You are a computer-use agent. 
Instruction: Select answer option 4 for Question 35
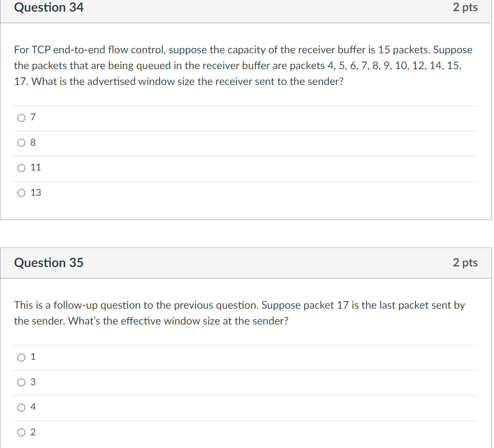tap(21, 407)
